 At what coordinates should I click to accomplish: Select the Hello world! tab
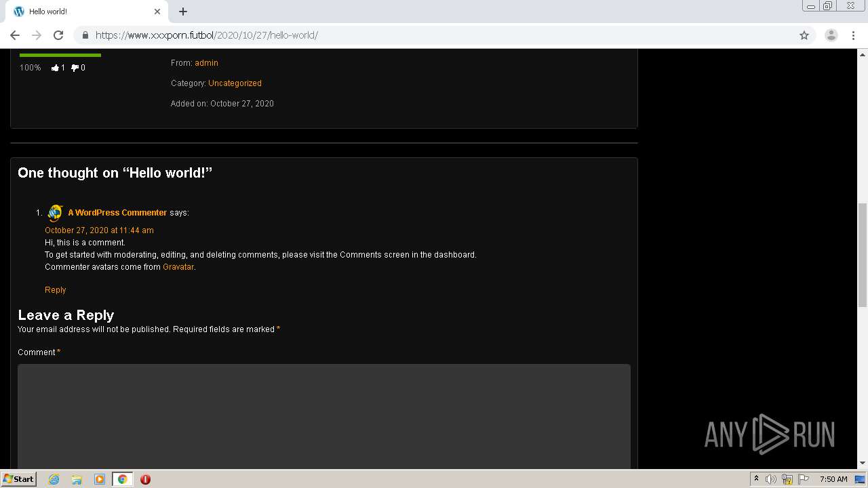[87, 12]
